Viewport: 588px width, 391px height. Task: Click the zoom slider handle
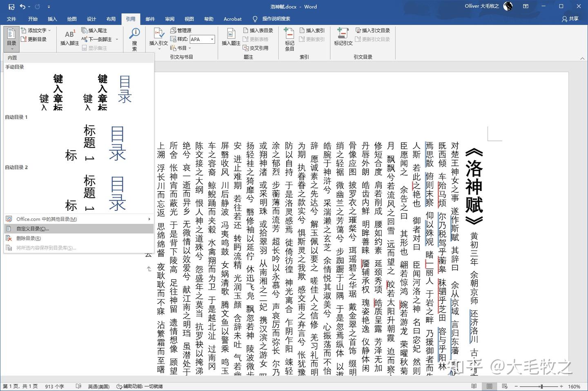tap(541, 386)
